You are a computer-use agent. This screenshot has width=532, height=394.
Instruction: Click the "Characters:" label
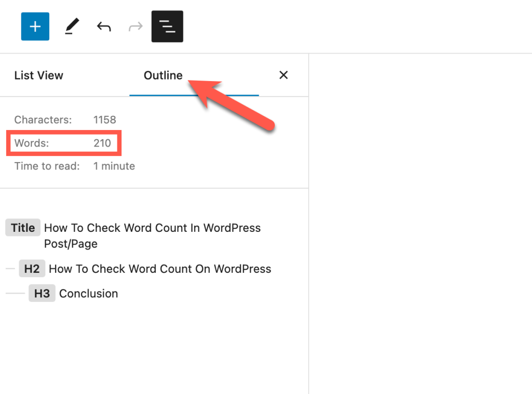[43, 120]
